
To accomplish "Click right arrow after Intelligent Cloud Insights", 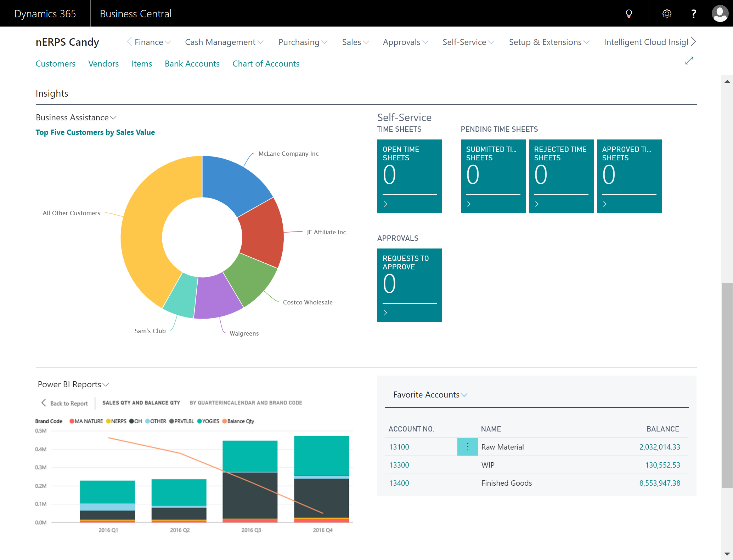I will [x=693, y=42].
